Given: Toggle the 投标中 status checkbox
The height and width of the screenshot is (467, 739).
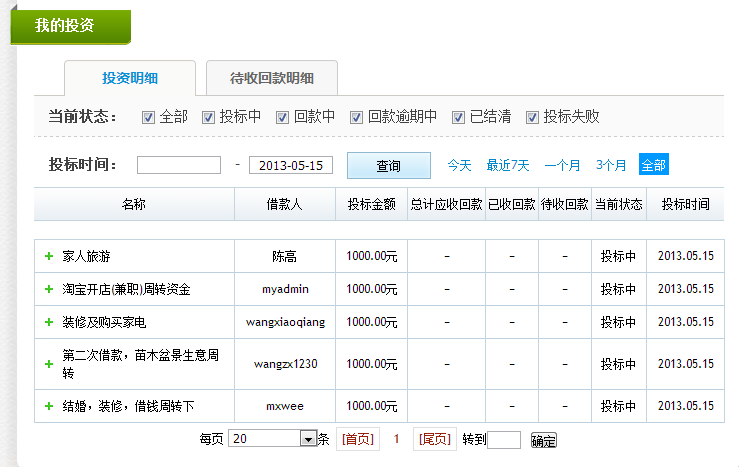Looking at the screenshot, I should [x=208, y=117].
